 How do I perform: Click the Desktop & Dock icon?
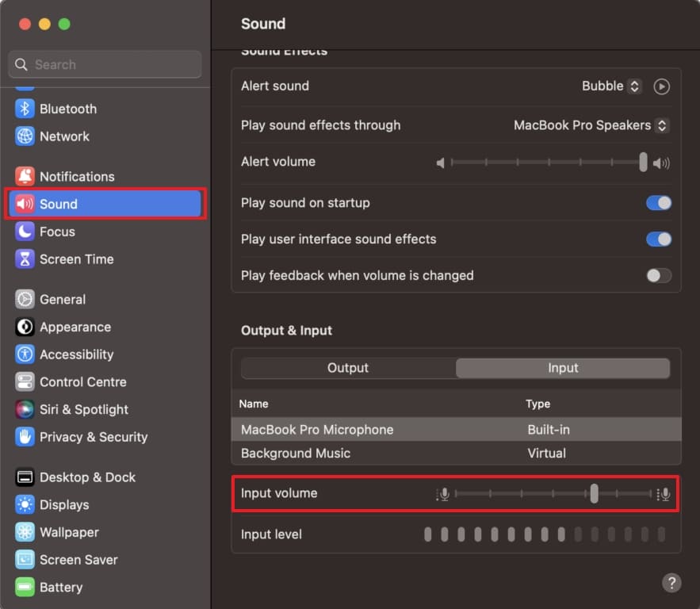click(25, 477)
